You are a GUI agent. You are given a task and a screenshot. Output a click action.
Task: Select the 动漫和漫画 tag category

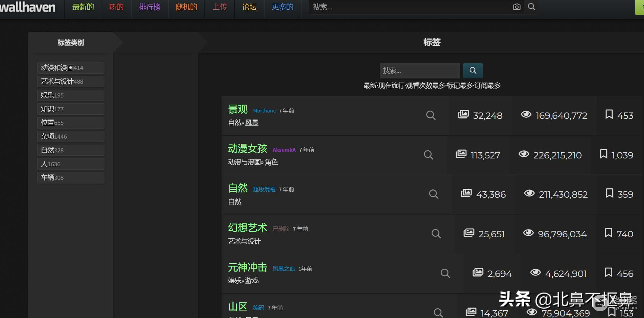pyautogui.click(x=71, y=68)
